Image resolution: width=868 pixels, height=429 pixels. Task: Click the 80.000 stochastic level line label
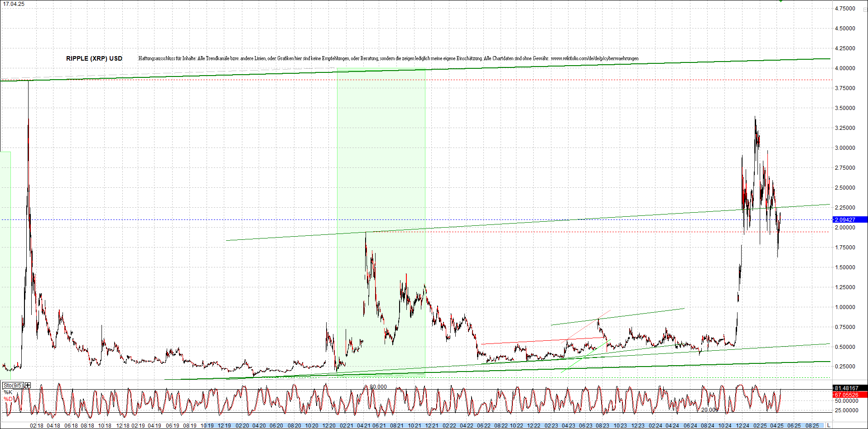[x=378, y=386]
